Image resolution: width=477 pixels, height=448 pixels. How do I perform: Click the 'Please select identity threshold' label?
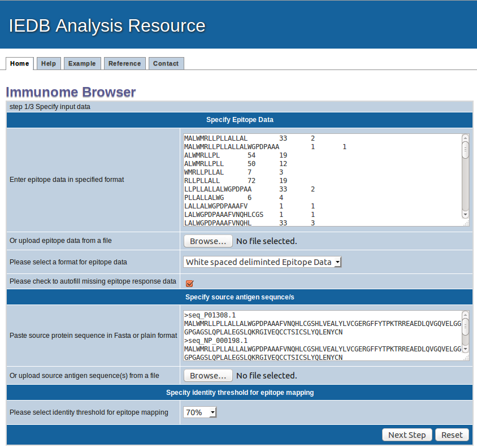pyautogui.click(x=89, y=412)
